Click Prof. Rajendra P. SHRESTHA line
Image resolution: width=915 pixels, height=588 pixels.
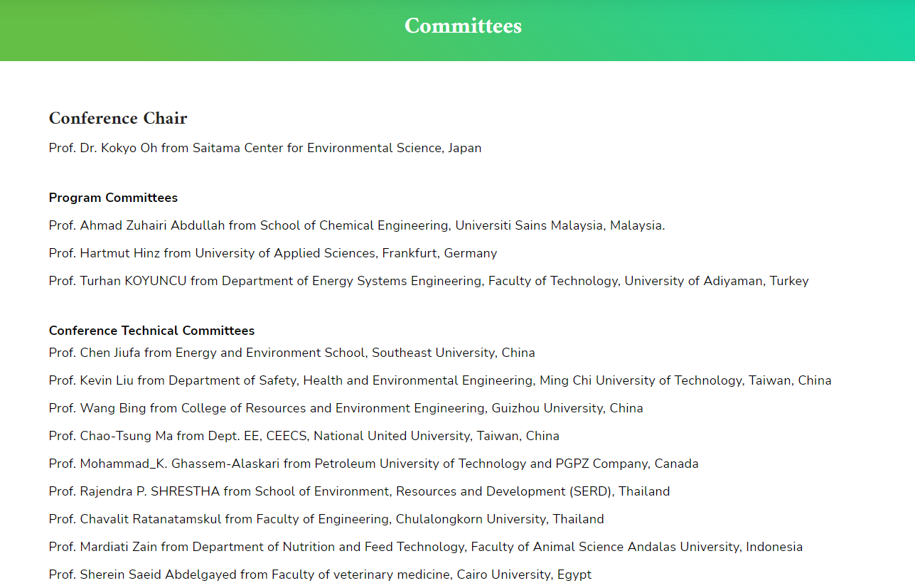click(x=360, y=491)
